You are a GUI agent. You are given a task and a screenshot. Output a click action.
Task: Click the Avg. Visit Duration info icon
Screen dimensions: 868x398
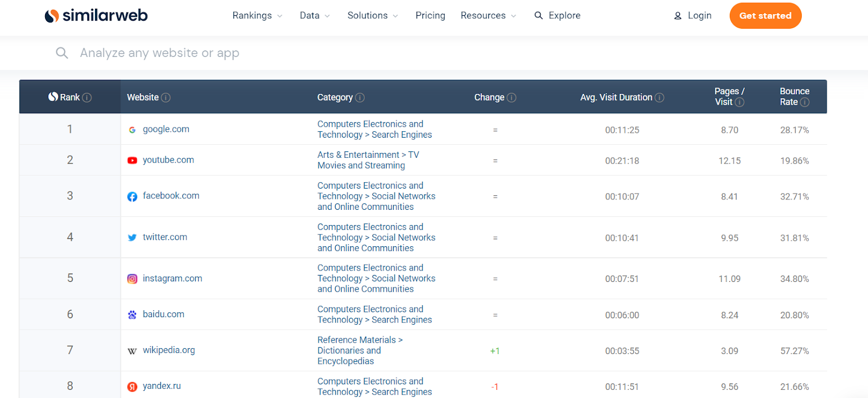[660, 98]
